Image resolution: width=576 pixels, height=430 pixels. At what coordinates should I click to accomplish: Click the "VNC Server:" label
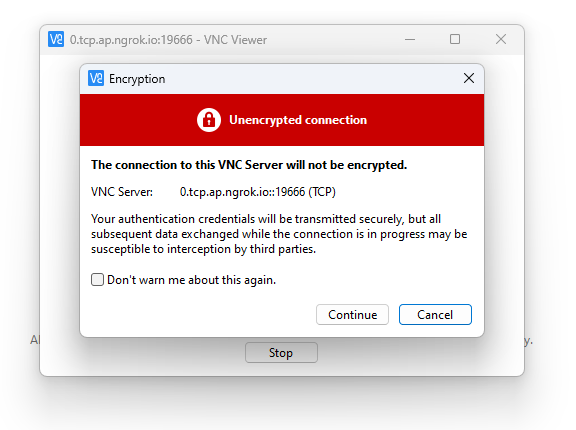point(122,192)
